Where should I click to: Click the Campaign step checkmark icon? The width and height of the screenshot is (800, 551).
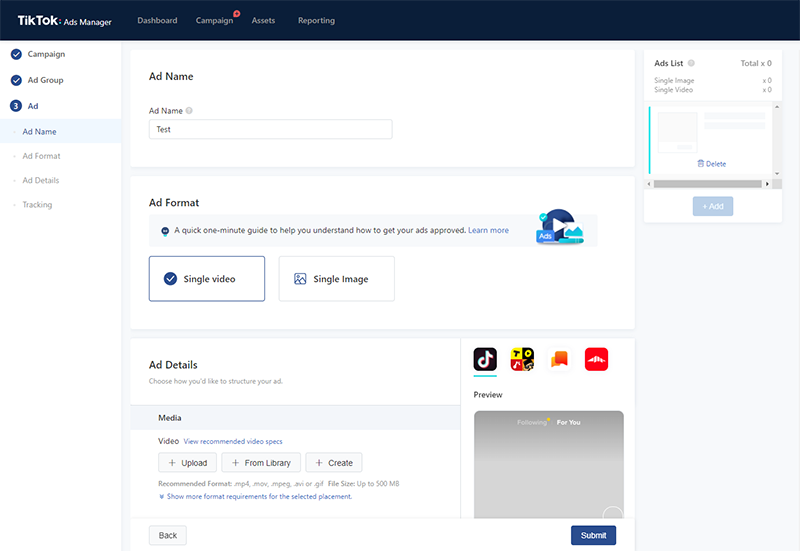pos(16,54)
